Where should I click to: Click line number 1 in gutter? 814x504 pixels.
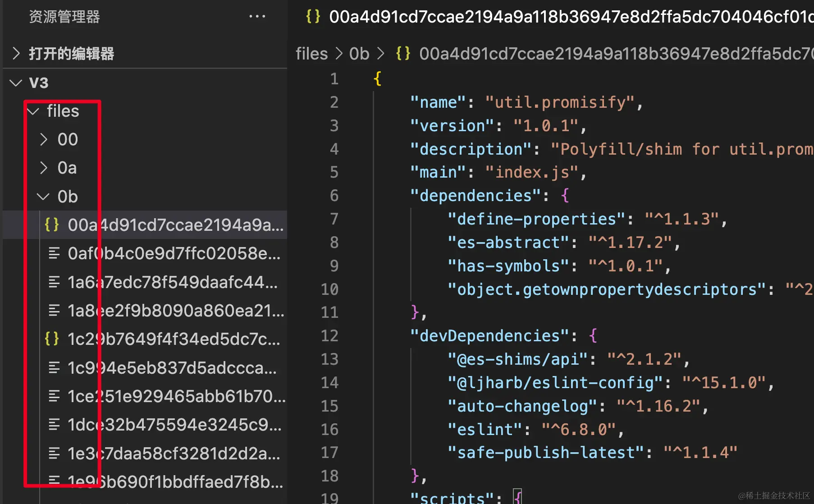[334, 79]
